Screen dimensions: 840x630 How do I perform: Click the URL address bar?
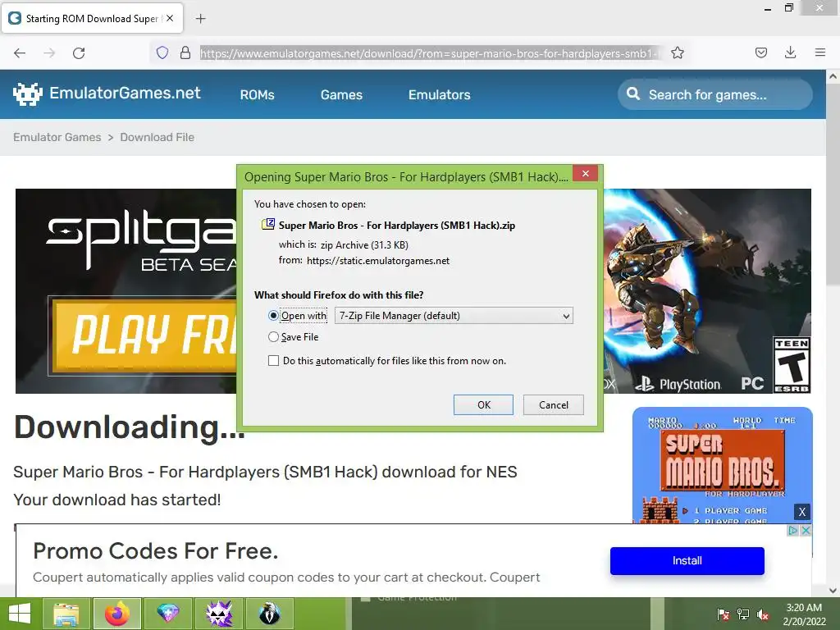pyautogui.click(x=428, y=53)
